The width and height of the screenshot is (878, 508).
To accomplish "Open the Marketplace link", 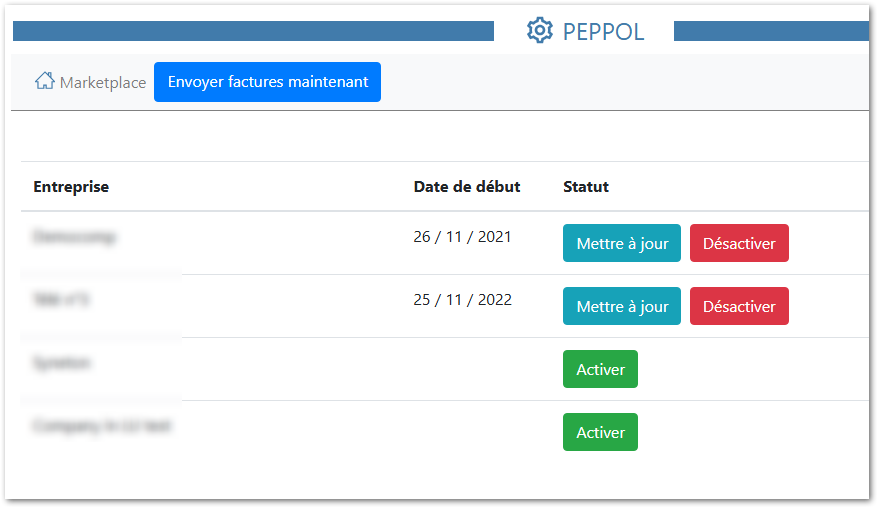I will click(102, 82).
